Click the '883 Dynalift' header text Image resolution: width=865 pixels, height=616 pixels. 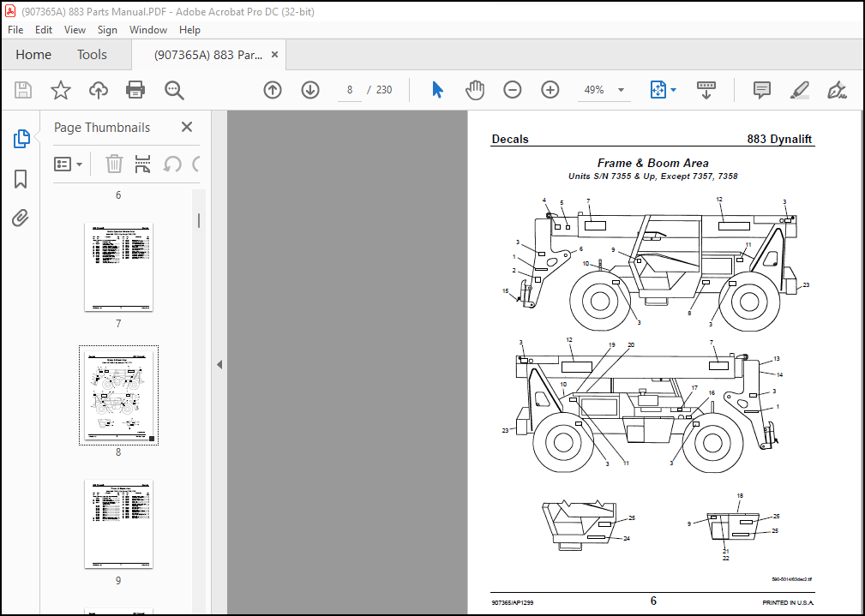point(779,139)
